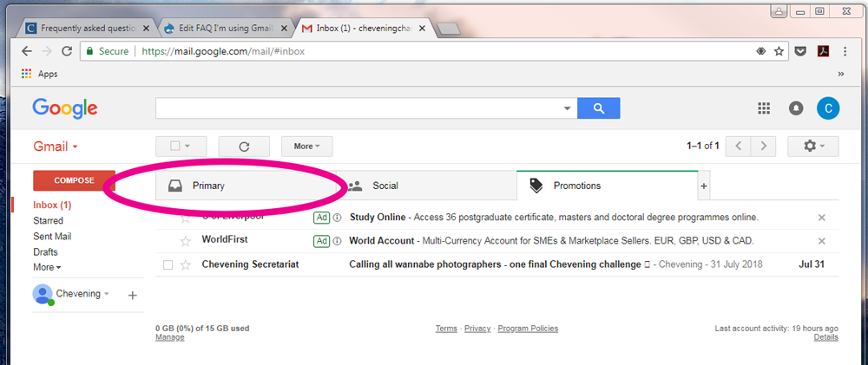Bookmark page using star icon
This screenshot has width=868, height=365.
779,51
